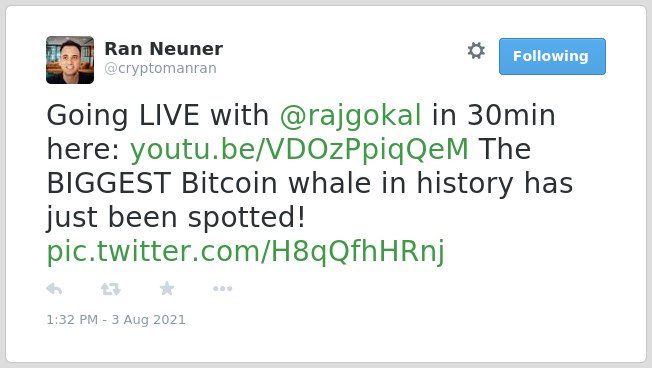Viewport: 652px width, 368px height.
Task: Favorite the tweet with the star icon
Action: click(x=167, y=288)
